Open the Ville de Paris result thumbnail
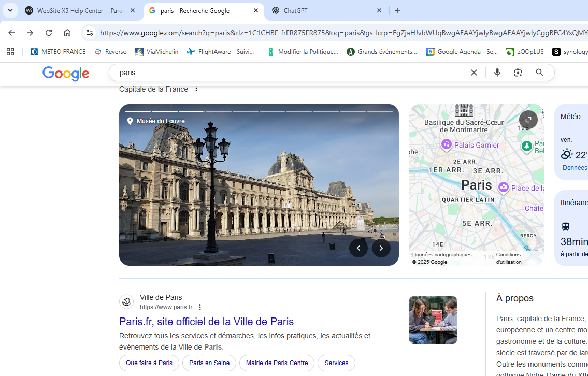The image size is (588, 376). [433, 320]
